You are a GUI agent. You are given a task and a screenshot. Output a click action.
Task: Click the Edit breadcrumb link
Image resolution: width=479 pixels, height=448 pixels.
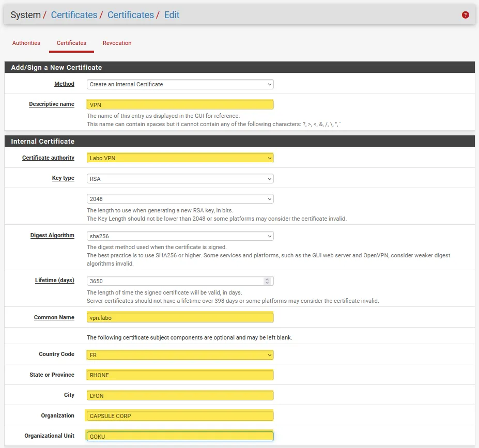pyautogui.click(x=172, y=15)
